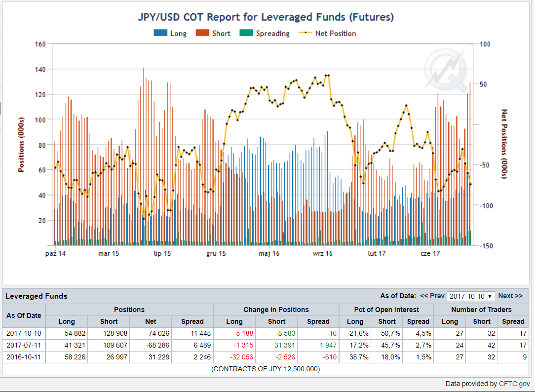Click the cze 17 x-axis label
The width and height of the screenshot is (535, 392).
coord(430,253)
